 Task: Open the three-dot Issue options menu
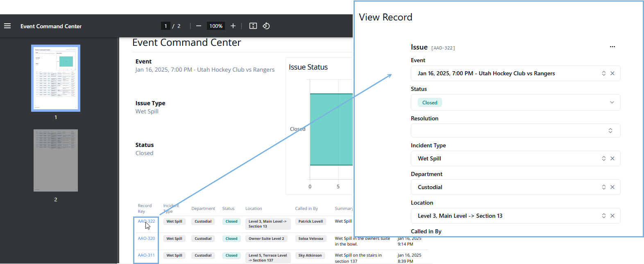coord(612,47)
